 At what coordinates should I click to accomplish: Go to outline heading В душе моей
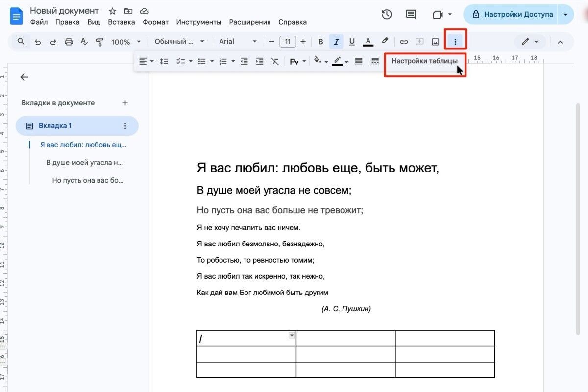coord(85,162)
